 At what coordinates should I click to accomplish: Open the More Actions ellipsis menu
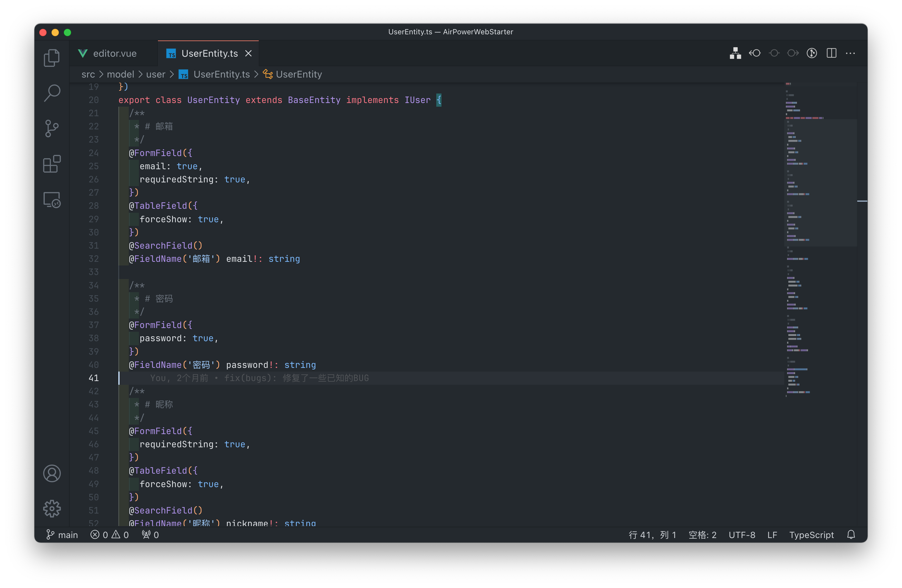(x=850, y=53)
